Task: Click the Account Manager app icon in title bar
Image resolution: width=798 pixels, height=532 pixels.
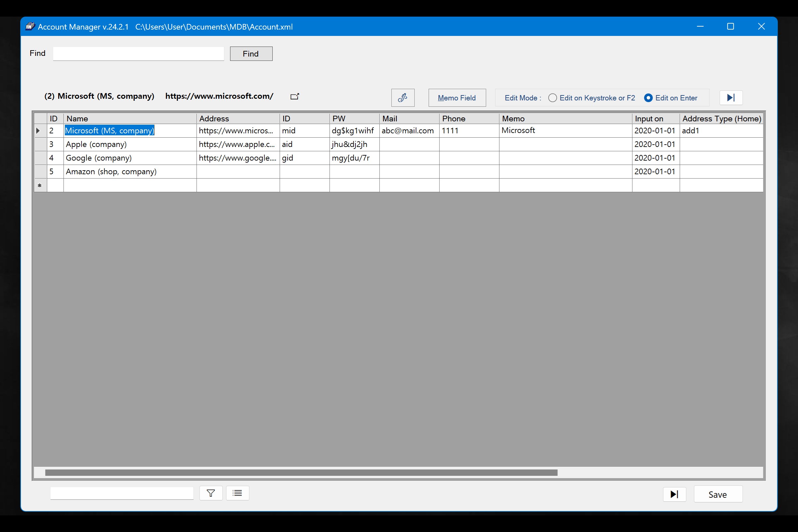Action: (30, 27)
